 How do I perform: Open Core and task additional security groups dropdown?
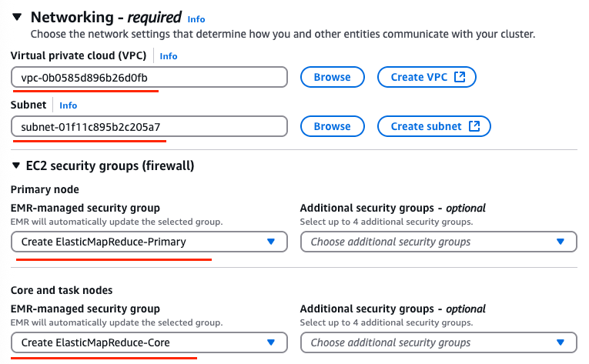[x=438, y=342]
